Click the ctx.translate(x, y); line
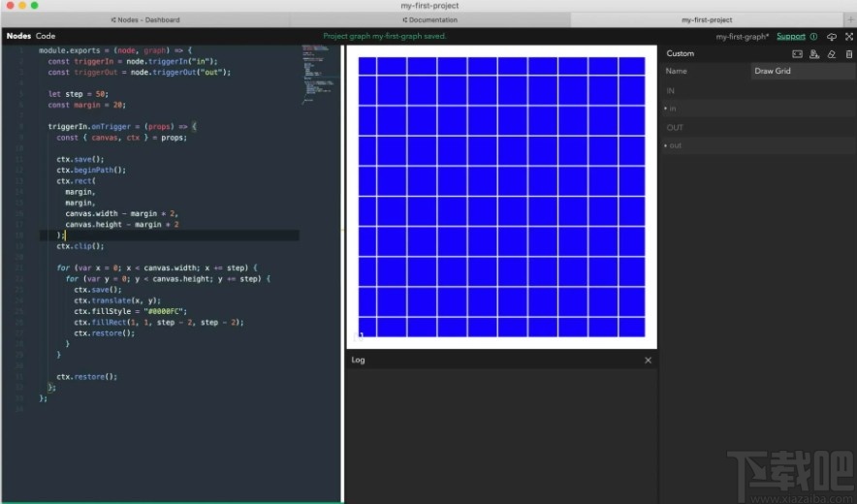857x504 pixels. [x=117, y=300]
